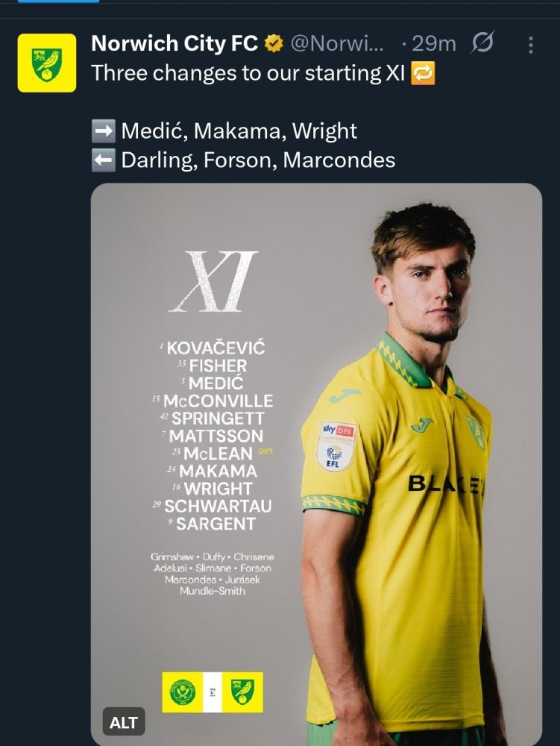Click the Sheffield United crest in image
560x746 pixels.
coord(181,692)
